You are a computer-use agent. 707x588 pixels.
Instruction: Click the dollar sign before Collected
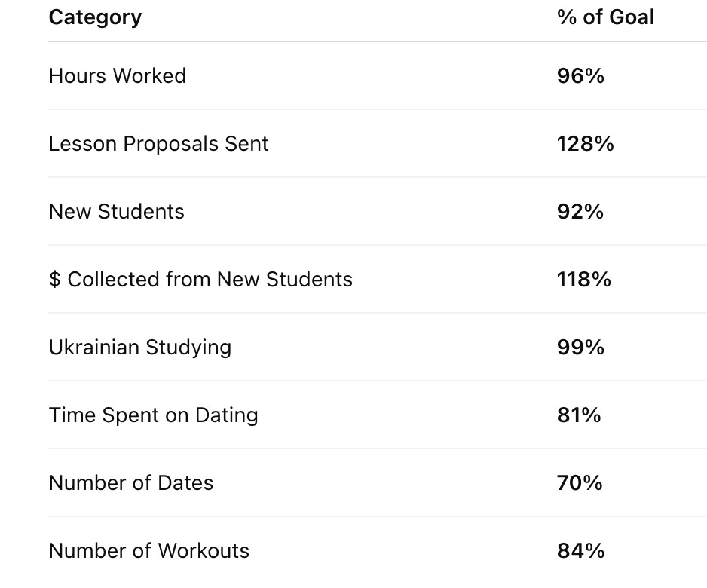[54, 280]
